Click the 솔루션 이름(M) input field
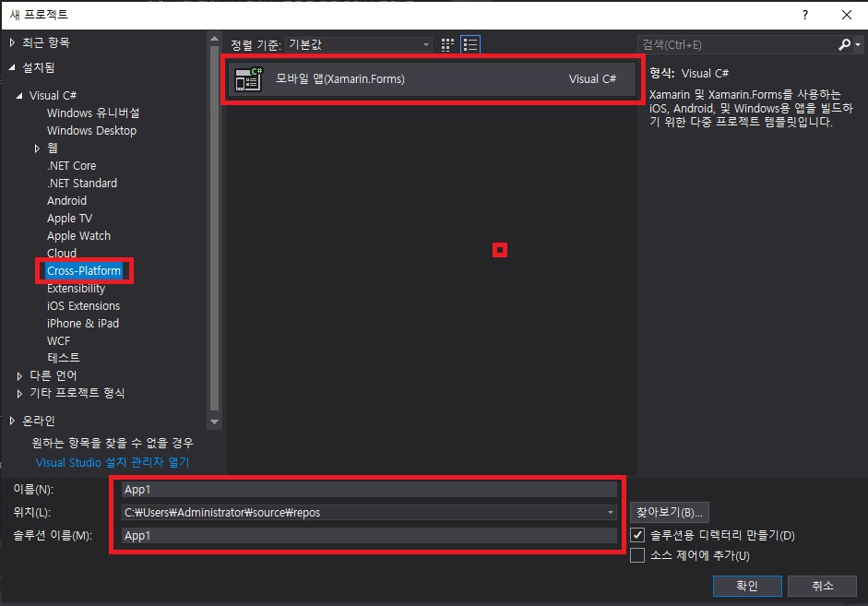This screenshot has width=868, height=606. point(369,535)
